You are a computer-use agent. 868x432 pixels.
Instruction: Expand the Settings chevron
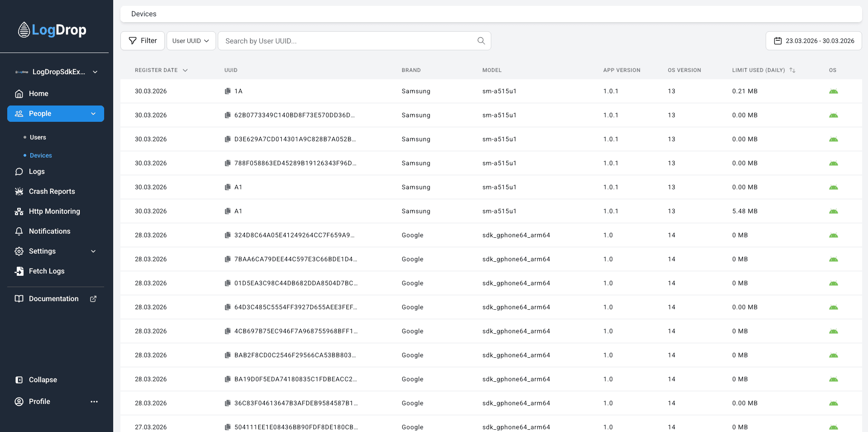(93, 251)
